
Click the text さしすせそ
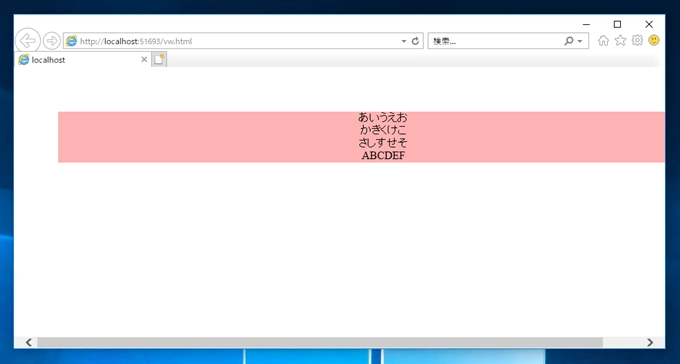pyautogui.click(x=382, y=142)
